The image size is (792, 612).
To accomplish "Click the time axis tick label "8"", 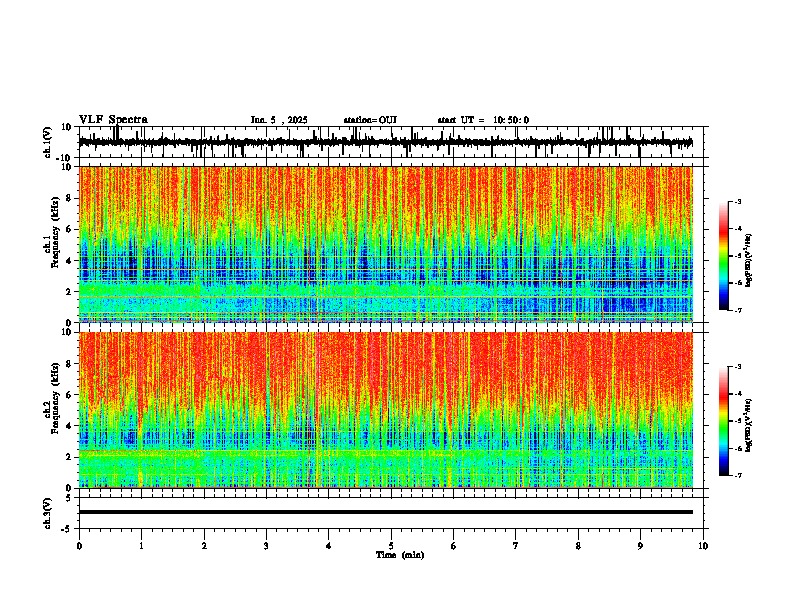I will (x=578, y=546).
